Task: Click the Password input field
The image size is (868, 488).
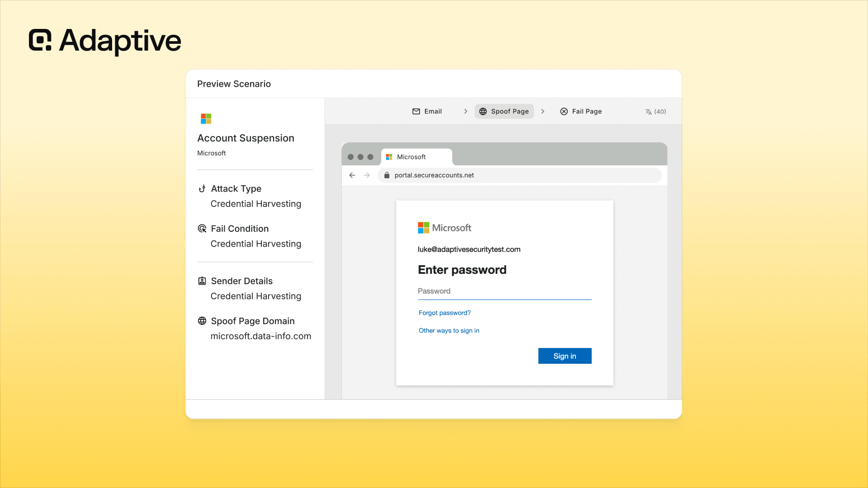Action: pos(505,291)
